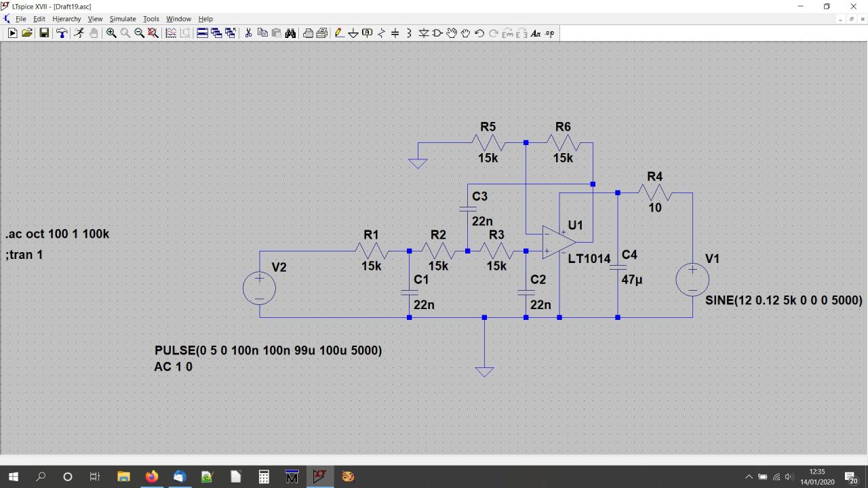
Task: Click the 'AC 1 0' text
Action: (x=174, y=367)
